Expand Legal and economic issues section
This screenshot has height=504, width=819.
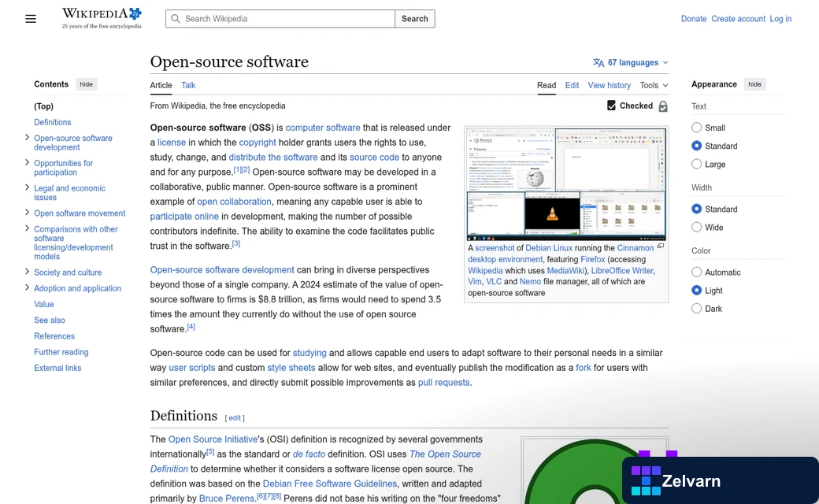click(x=27, y=187)
